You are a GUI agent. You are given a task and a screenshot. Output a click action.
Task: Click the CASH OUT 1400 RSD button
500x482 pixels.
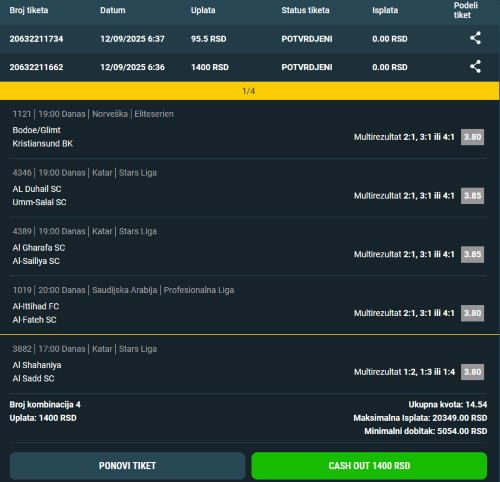369,466
